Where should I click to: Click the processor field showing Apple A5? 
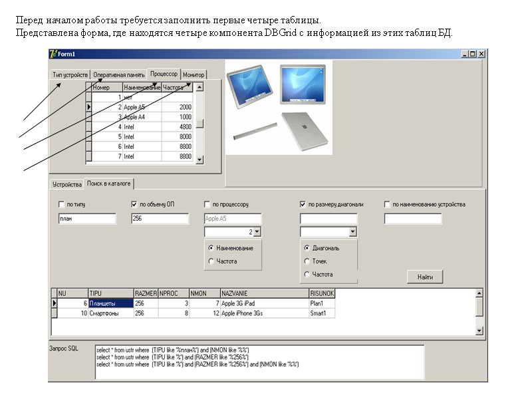tap(233, 219)
